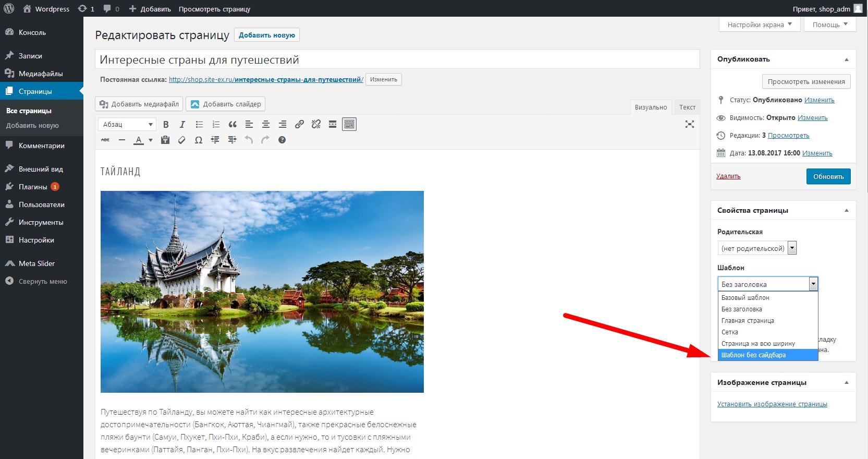Clear formatting with eraser icon
The height and width of the screenshot is (459, 868).
coord(182,140)
